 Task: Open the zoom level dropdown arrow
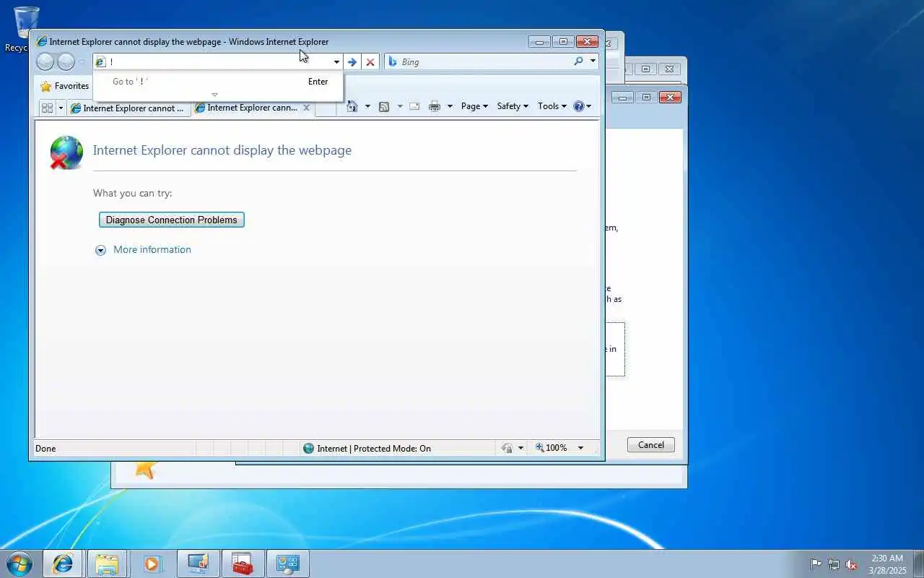pos(580,448)
